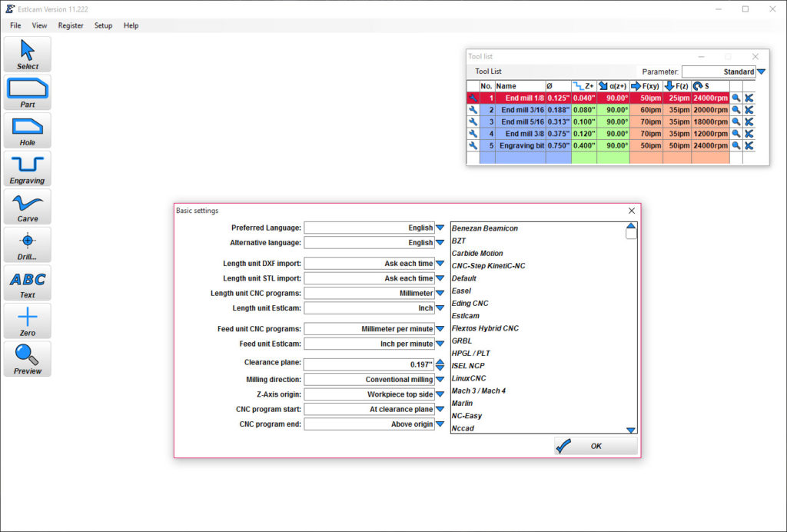Click magnifier icon in Engraving bit row
The width and height of the screenshot is (787, 532).
736,145
